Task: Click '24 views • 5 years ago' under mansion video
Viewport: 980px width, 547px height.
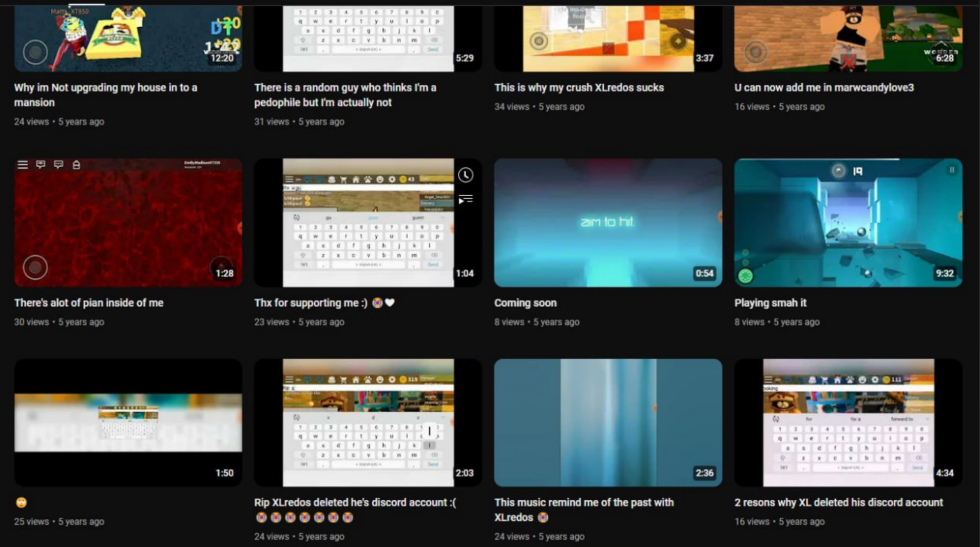Action: (59, 122)
